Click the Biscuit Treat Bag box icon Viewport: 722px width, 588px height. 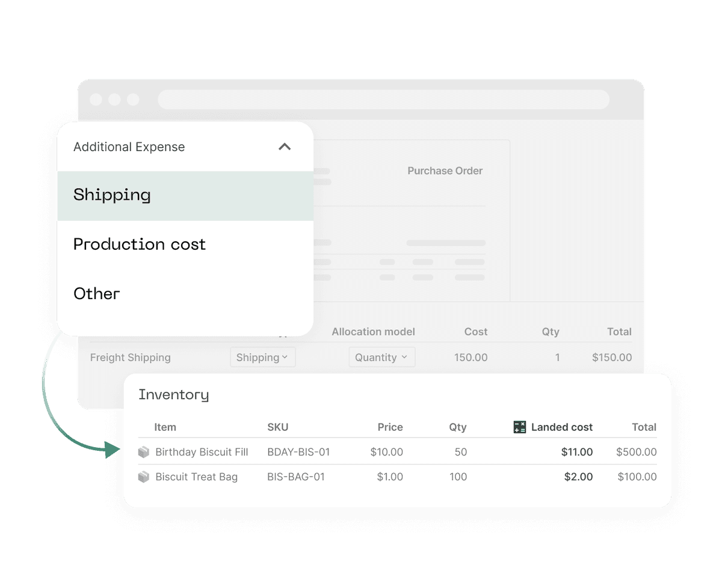pos(144,477)
